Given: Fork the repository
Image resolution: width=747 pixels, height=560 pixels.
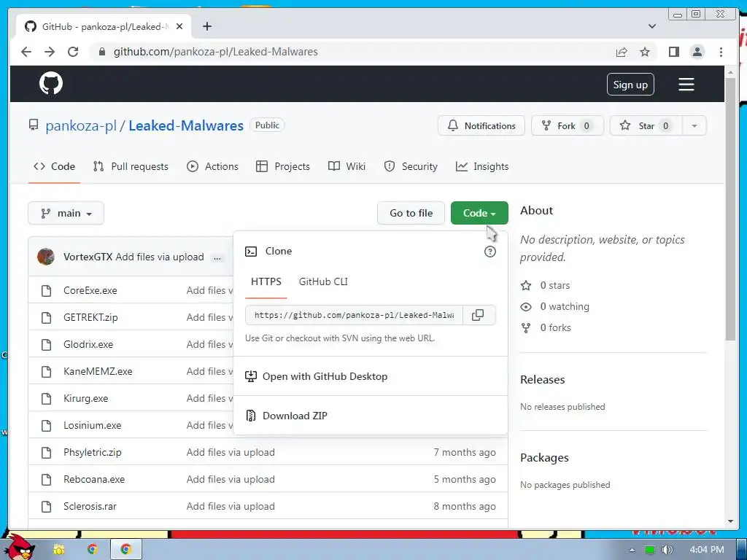Looking at the screenshot, I should pos(567,125).
